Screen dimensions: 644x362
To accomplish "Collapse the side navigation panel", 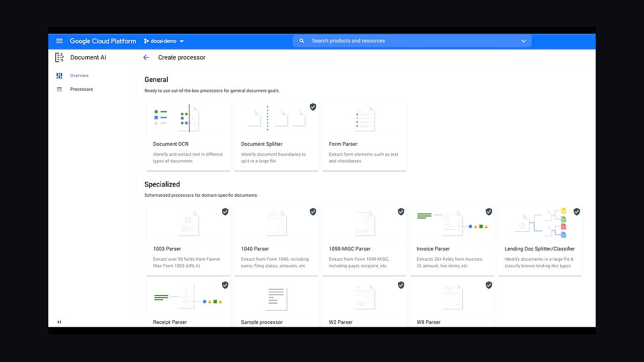I will coord(59,322).
